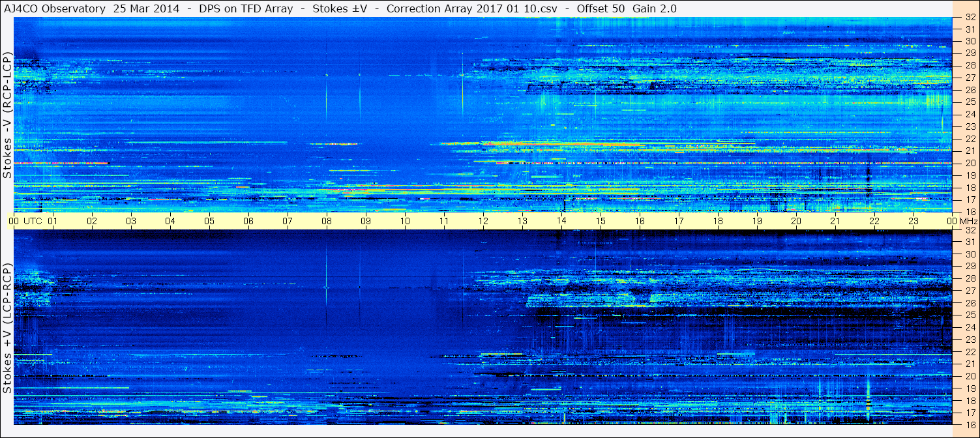Select the 19 hour time-axis marker
980x438 pixels.
(x=757, y=221)
